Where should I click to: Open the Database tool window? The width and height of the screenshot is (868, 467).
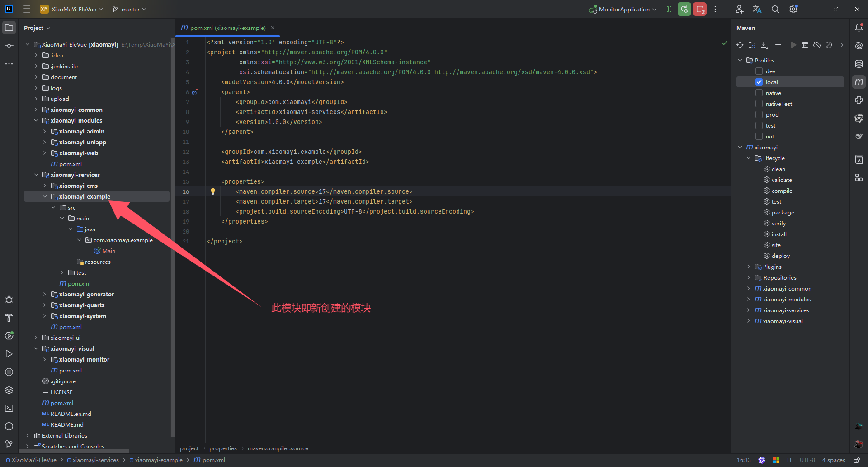(859, 64)
